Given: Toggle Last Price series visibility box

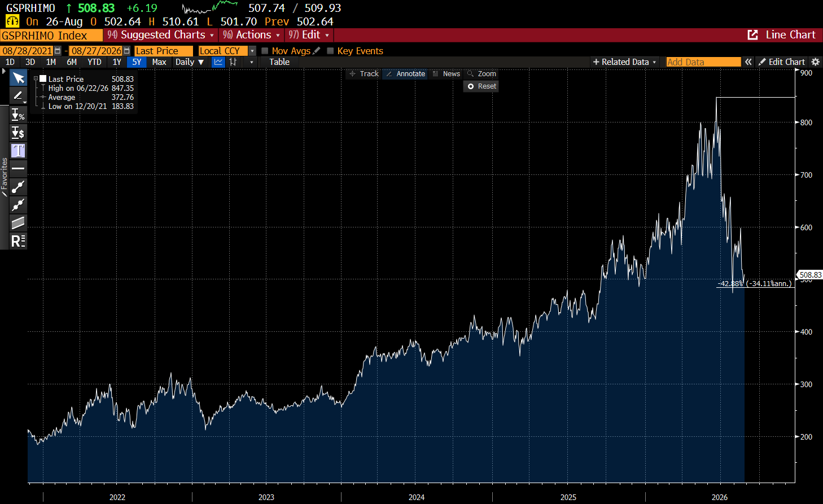Looking at the screenshot, I should [43, 79].
